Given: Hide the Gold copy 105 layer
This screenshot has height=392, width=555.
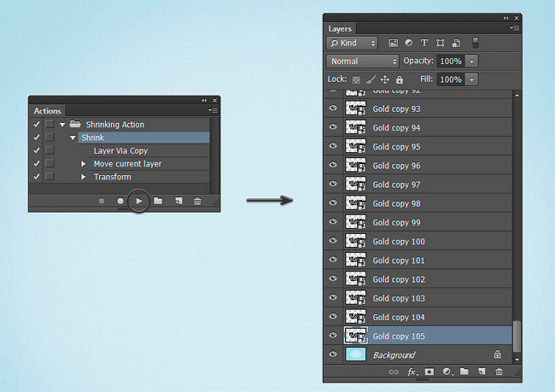Looking at the screenshot, I should pyautogui.click(x=333, y=335).
